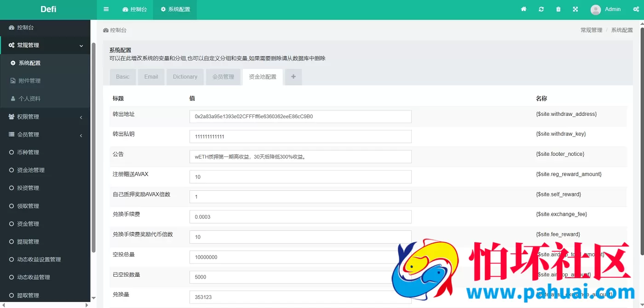644x308 pixels.
Task: Click the 兑换手续费 value field
Action: coord(300,217)
